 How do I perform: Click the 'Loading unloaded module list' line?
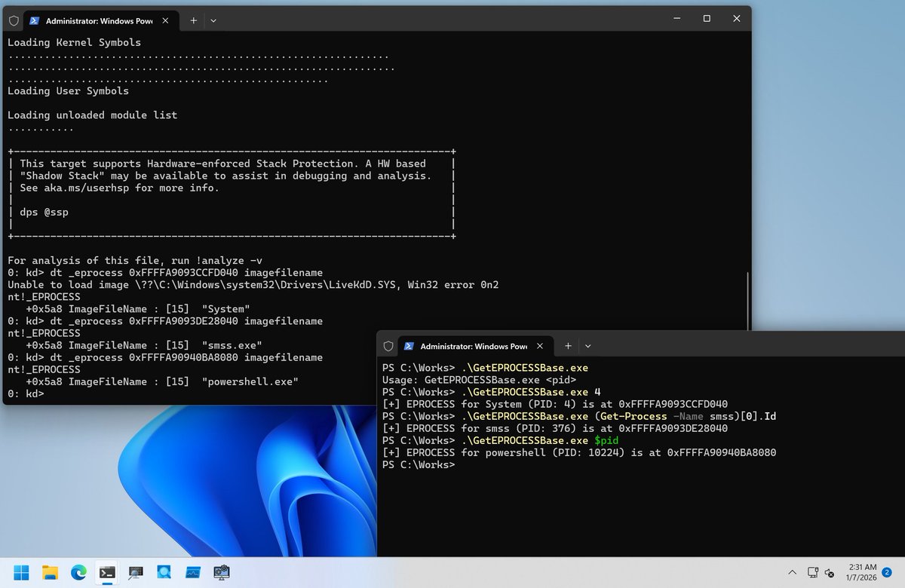(92, 115)
